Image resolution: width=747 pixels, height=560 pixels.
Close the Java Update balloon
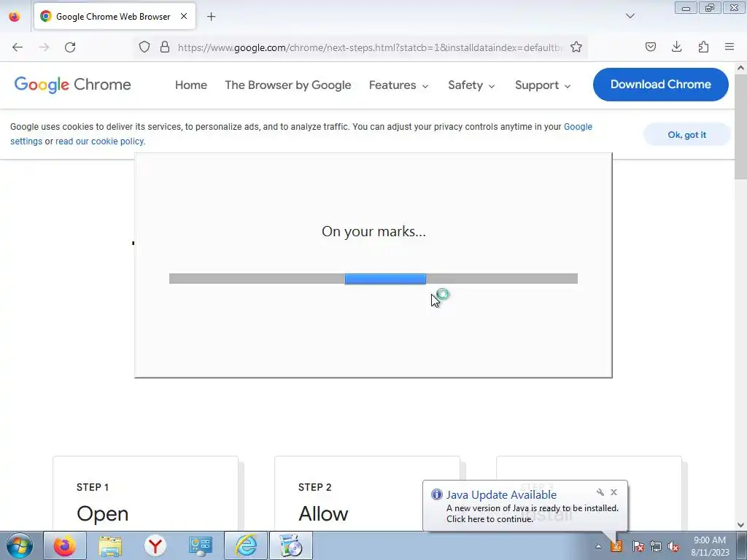click(x=614, y=492)
